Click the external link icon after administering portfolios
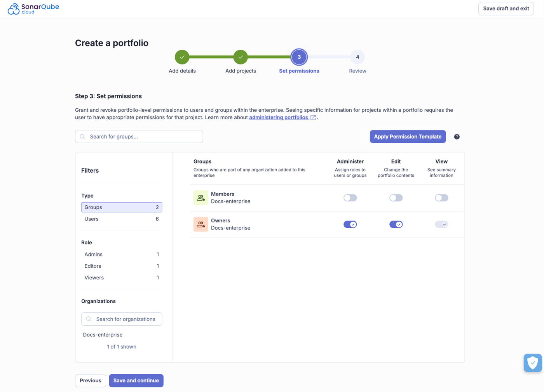The width and height of the screenshot is (544, 392). click(x=313, y=117)
